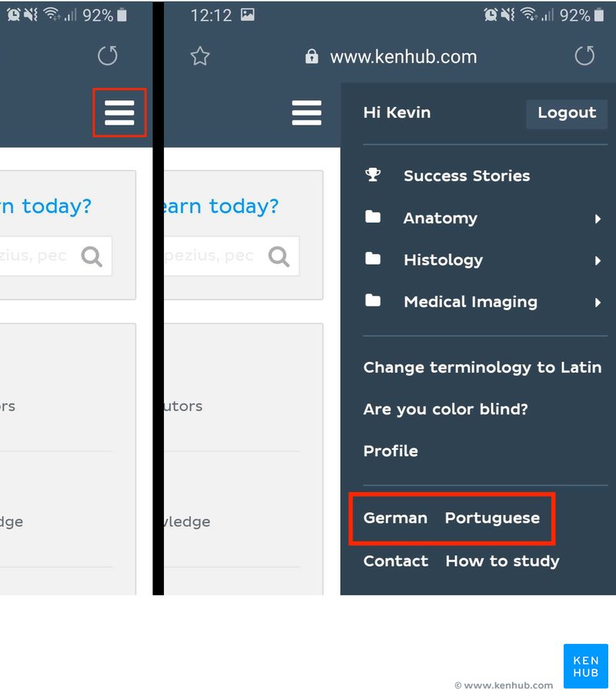The image size is (616, 697).
Task: Reload page icon in left screenshot
Action: click(108, 55)
